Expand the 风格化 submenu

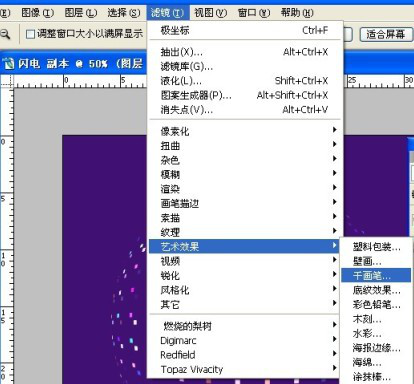pyautogui.click(x=245, y=290)
